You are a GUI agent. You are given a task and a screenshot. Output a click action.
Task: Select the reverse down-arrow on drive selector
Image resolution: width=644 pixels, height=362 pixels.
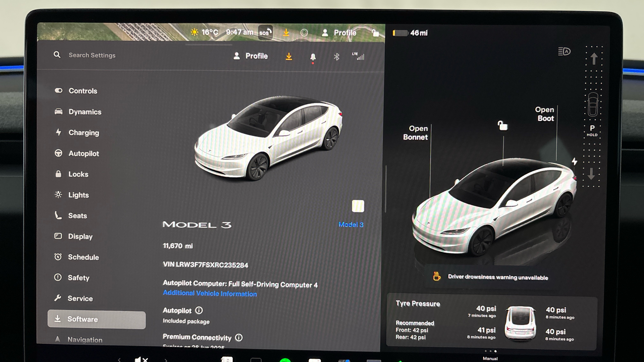[x=591, y=174]
